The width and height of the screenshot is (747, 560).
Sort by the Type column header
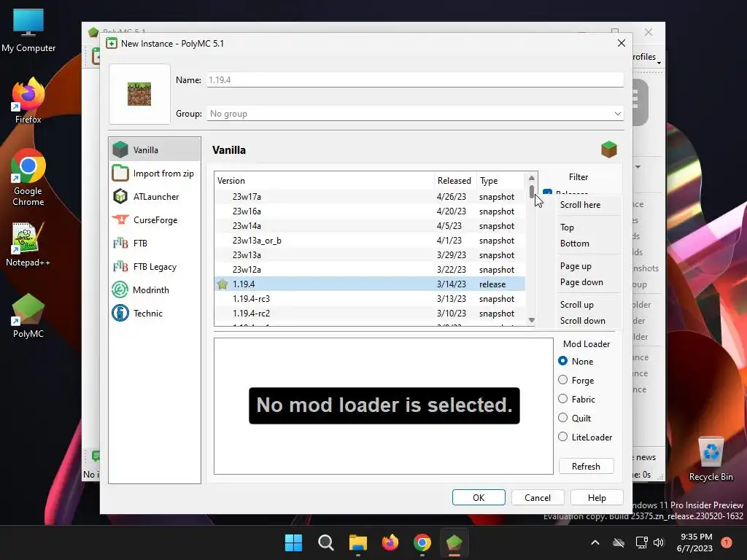(x=500, y=181)
